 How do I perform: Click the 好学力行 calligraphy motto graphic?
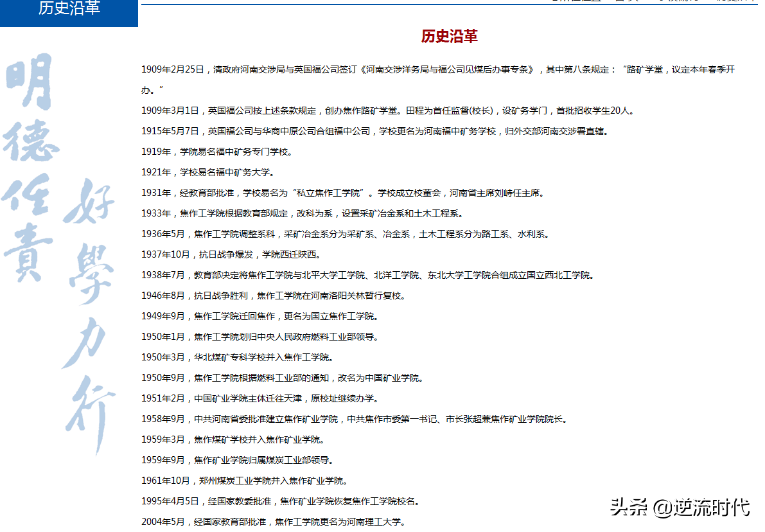coord(89,317)
